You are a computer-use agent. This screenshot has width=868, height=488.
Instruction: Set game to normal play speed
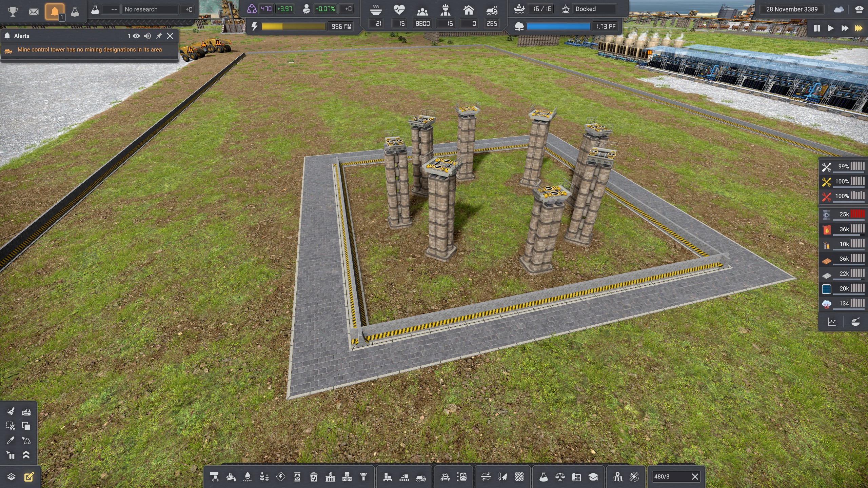[x=831, y=28]
